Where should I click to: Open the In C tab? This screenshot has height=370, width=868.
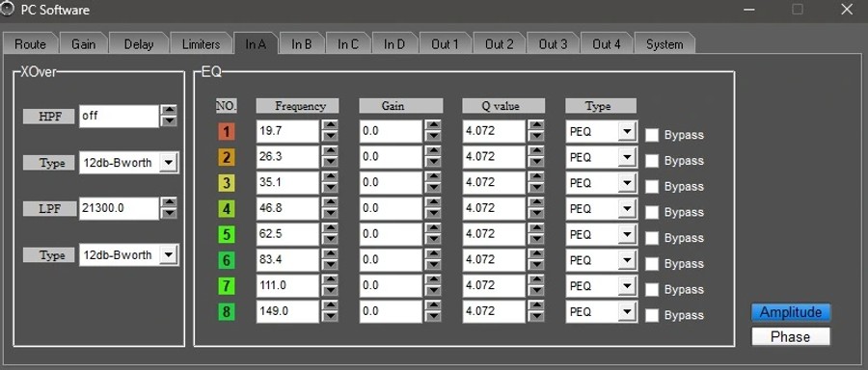click(x=348, y=44)
